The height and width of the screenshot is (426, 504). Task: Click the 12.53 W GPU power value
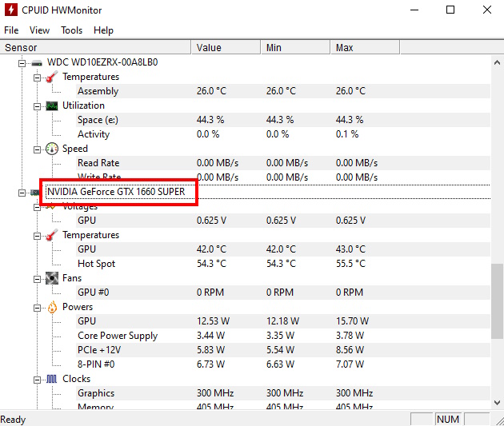click(213, 321)
